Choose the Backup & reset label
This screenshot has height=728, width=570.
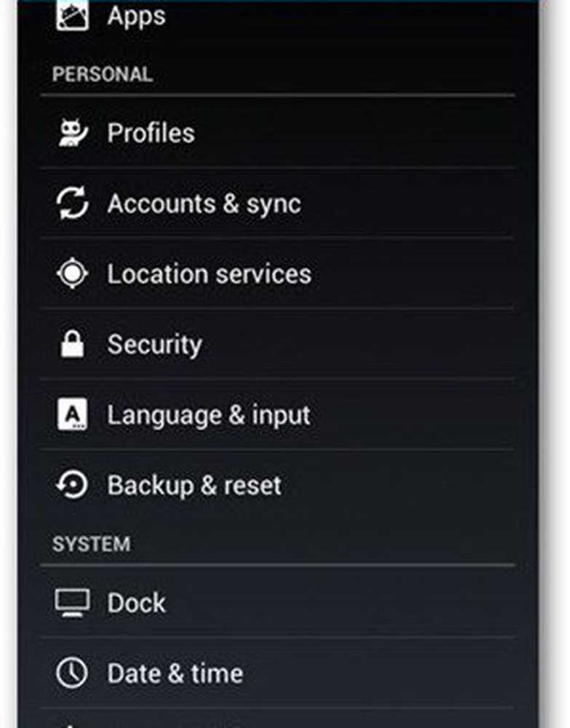pos(194,486)
